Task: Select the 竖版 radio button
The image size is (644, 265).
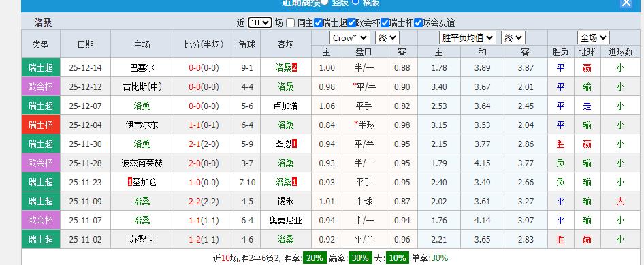Action: tap(325, 2)
